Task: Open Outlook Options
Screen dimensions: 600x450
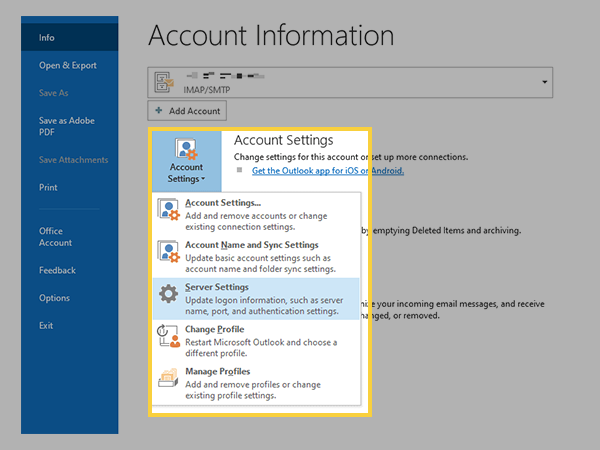Action: click(x=54, y=298)
